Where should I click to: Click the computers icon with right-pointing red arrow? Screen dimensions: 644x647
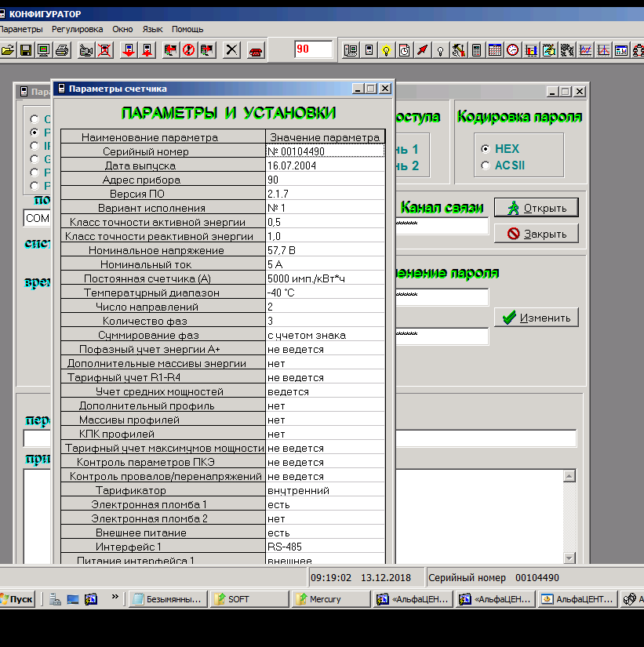click(x=207, y=50)
